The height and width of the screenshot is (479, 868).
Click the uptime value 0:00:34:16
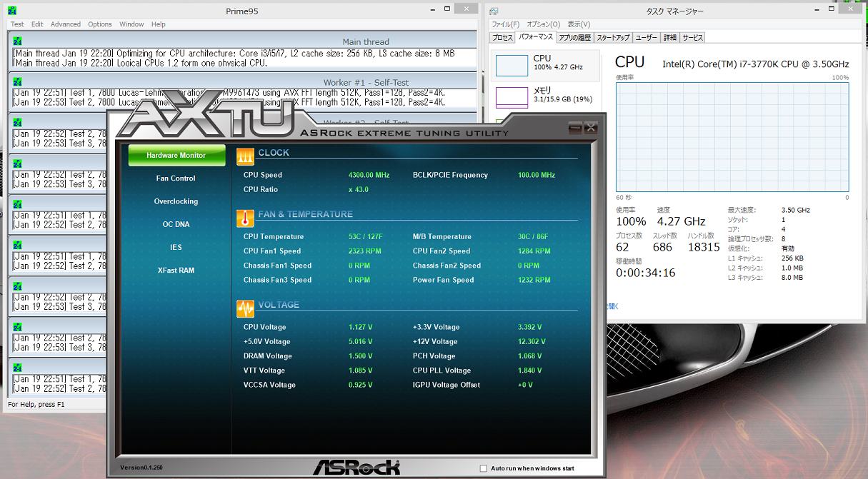(x=645, y=273)
